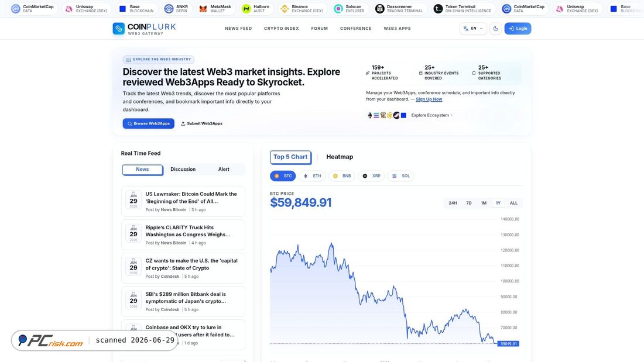Image resolution: width=644 pixels, height=362 pixels.
Task: Open the Binance exchange icon
Action: [x=284, y=9]
